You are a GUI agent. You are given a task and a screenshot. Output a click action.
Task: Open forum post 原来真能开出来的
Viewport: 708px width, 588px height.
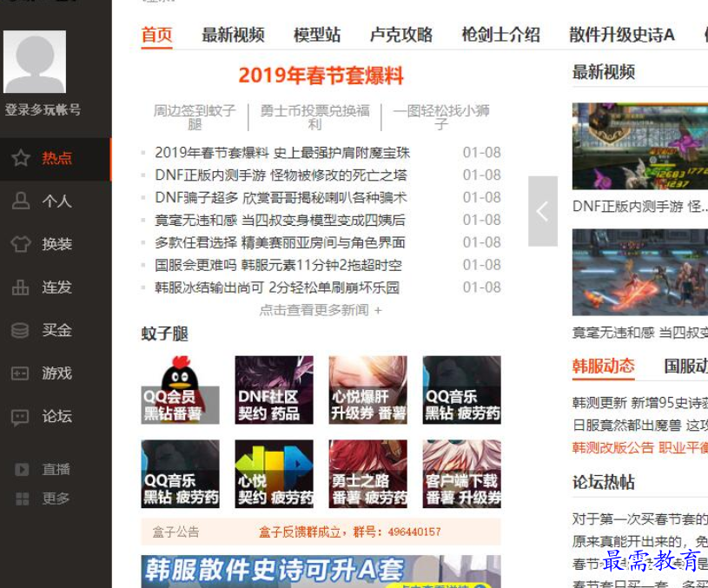coord(640,541)
